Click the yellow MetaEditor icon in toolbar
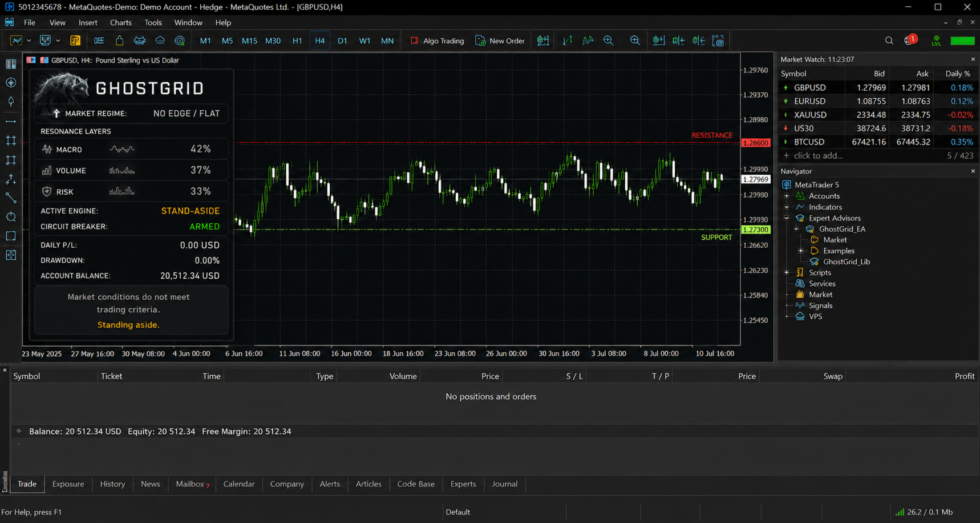The image size is (980, 523). 75,41
